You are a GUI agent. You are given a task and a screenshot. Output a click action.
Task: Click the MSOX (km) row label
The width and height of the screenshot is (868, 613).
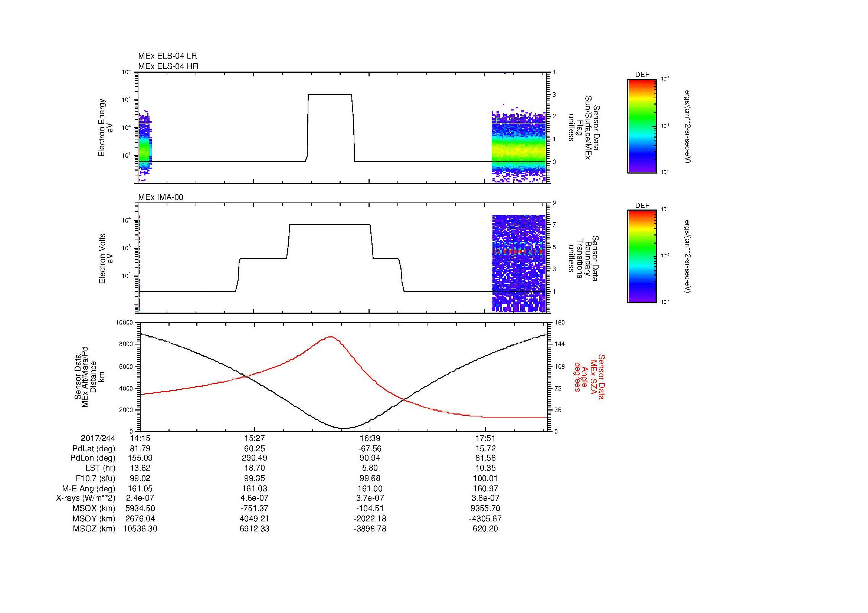(94, 508)
